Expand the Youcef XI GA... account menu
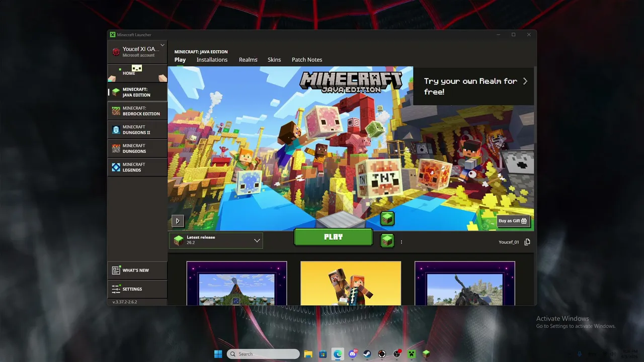Viewport: 644px width, 362px height. (x=137, y=51)
